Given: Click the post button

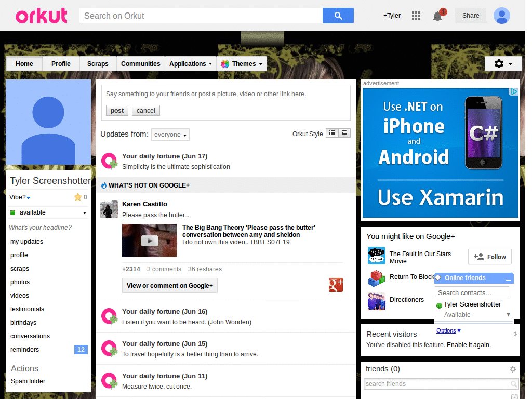Looking at the screenshot, I should coord(117,111).
